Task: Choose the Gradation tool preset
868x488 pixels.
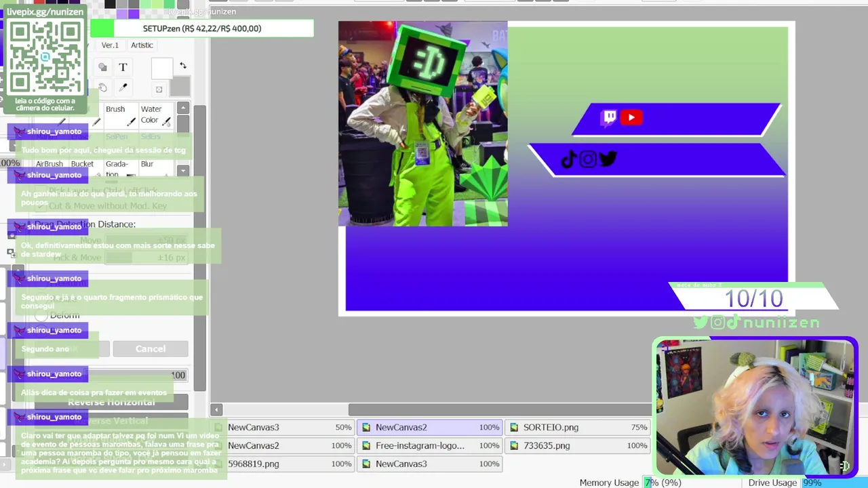Action: pos(120,168)
